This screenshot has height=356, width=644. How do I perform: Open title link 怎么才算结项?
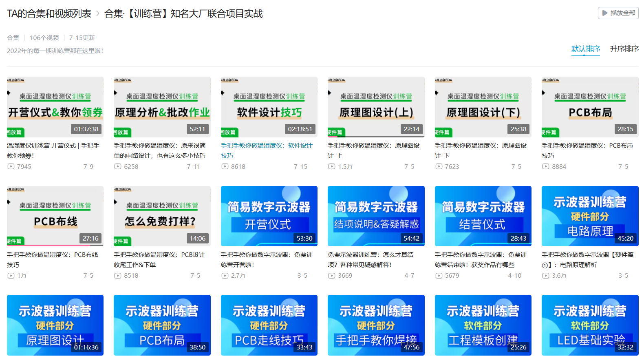(x=371, y=260)
